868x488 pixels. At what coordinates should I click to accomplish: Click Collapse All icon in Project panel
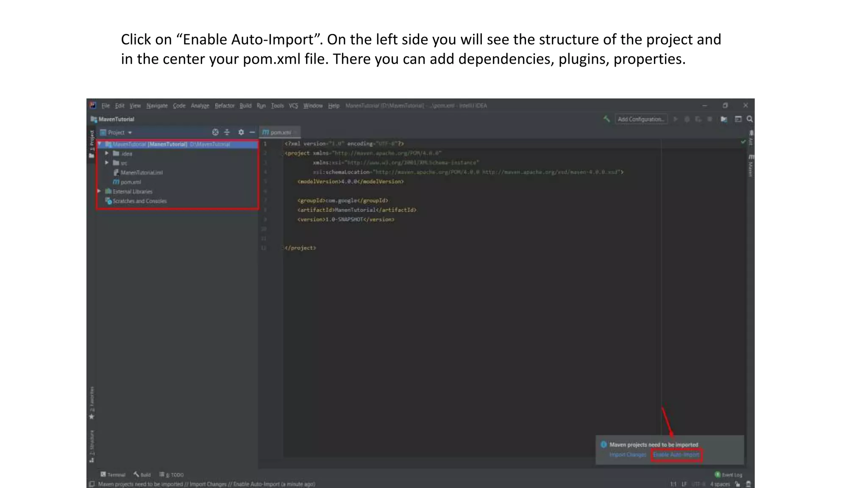227,132
